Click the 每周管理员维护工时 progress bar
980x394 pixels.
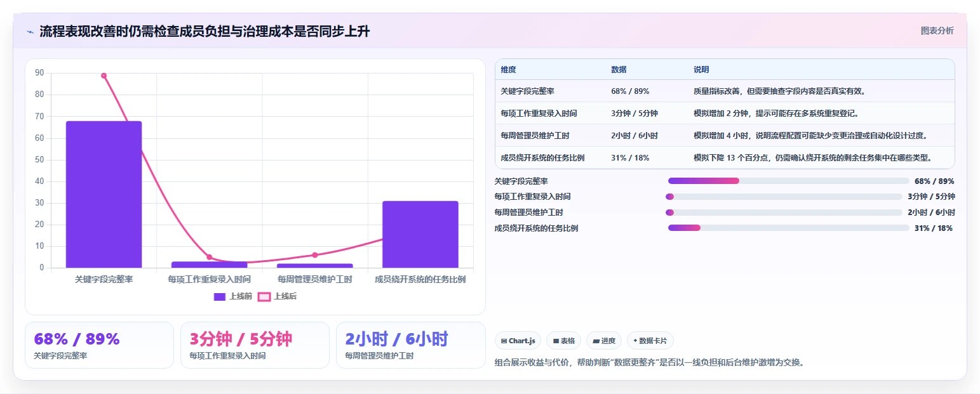[784, 213]
